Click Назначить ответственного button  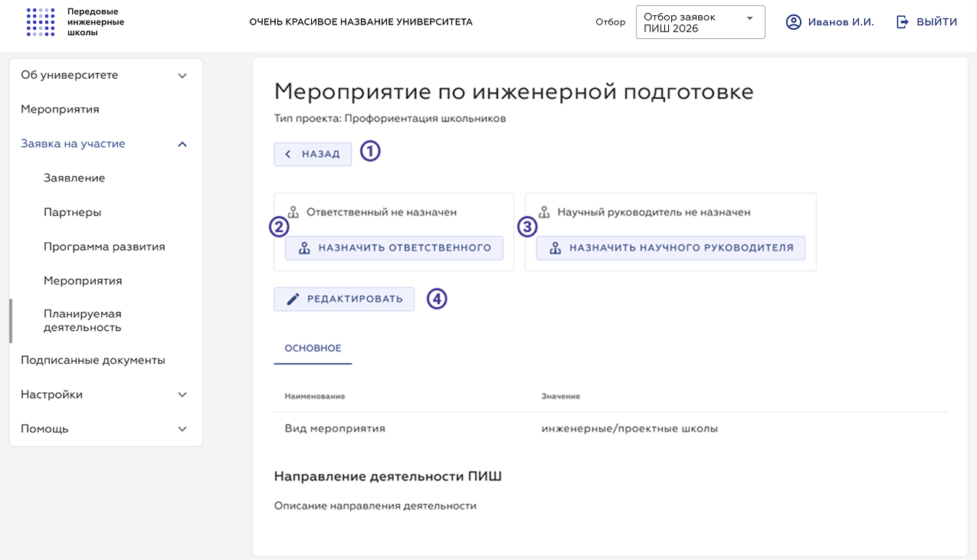point(394,248)
